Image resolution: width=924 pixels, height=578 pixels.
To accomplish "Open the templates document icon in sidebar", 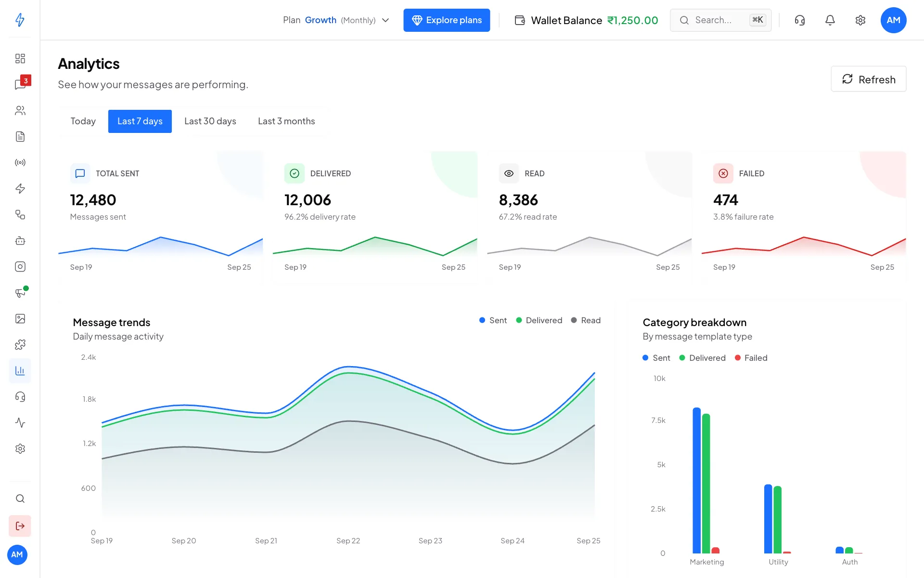I will click(20, 136).
